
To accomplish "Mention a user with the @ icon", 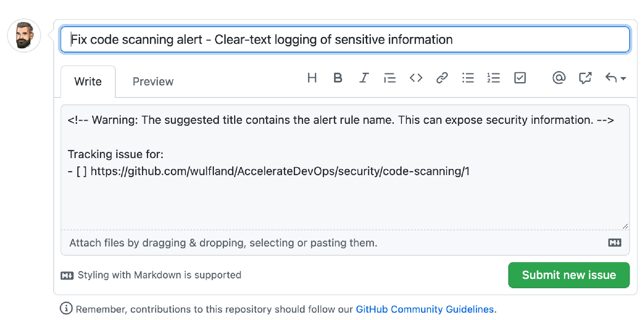I will click(x=559, y=78).
